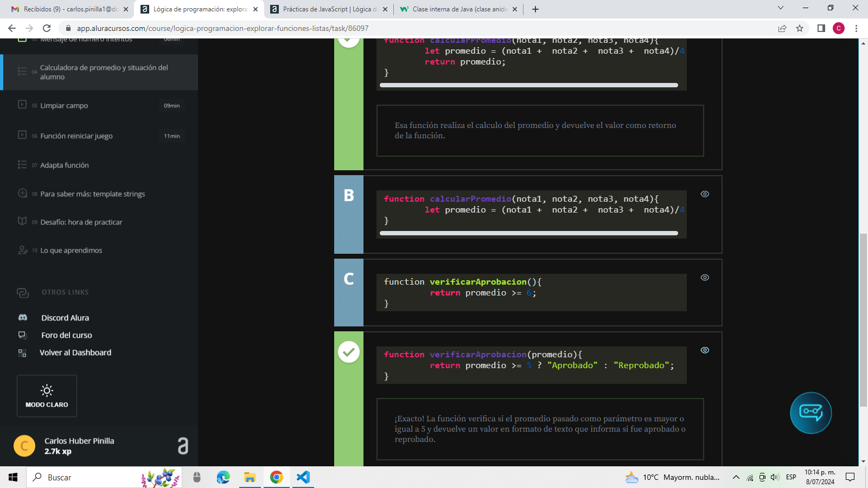This screenshot has width=868, height=488.
Task: Click the Volver al Dashboard grid icon
Action: point(22,353)
